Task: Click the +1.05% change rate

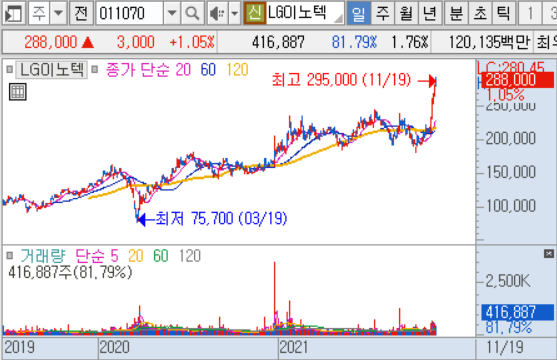Action: click(192, 42)
